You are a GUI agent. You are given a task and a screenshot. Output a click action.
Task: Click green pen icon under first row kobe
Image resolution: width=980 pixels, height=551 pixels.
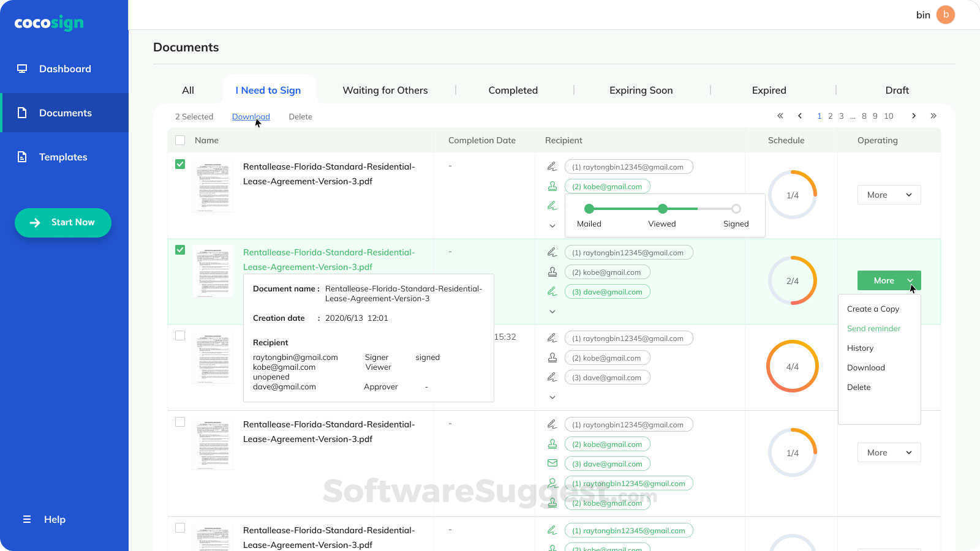pyautogui.click(x=552, y=206)
